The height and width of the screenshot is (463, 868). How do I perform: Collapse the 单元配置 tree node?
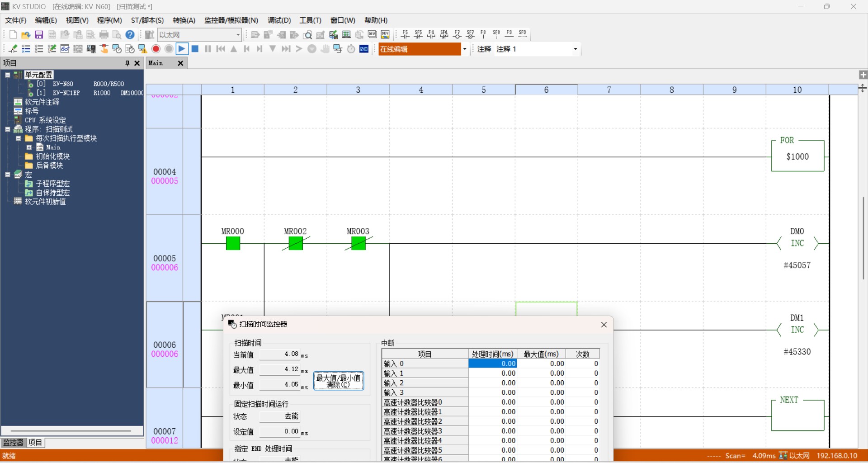[x=8, y=75]
